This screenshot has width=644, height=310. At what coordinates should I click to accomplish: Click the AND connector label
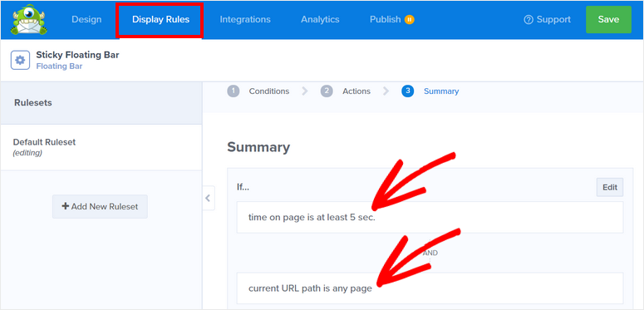[x=430, y=253]
